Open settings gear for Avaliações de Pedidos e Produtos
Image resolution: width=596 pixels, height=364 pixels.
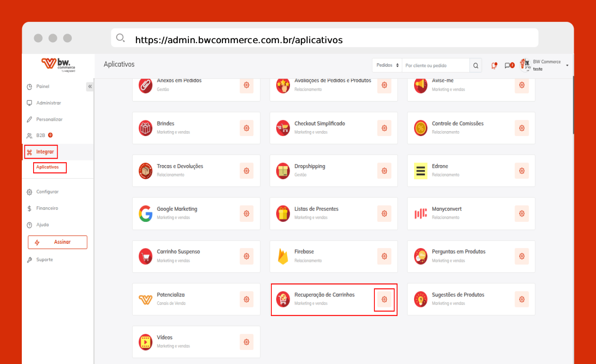pyautogui.click(x=384, y=85)
